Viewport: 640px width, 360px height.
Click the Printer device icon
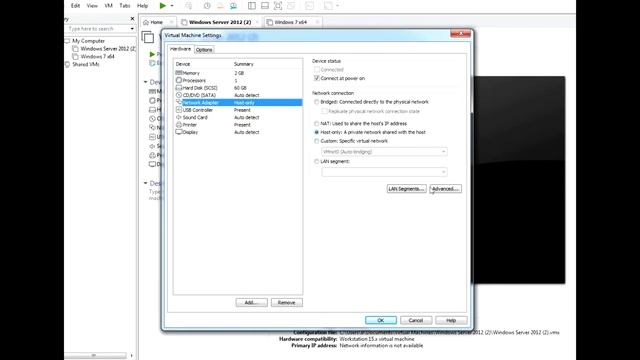point(179,124)
